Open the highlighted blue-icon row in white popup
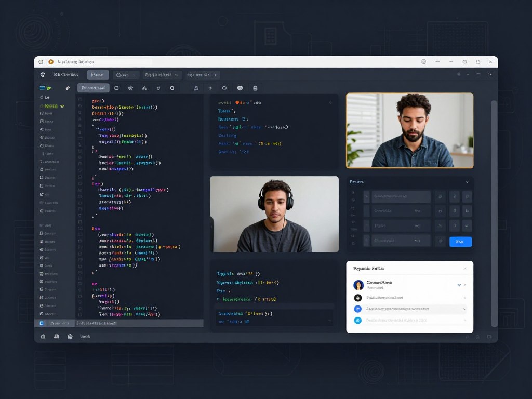 [410, 309]
